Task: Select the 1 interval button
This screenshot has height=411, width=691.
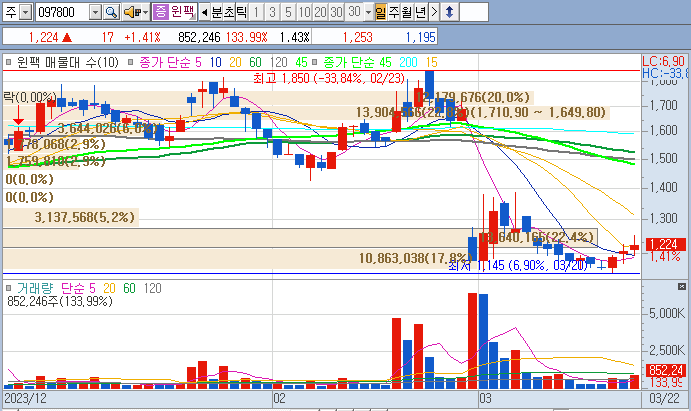Action: [x=256, y=12]
